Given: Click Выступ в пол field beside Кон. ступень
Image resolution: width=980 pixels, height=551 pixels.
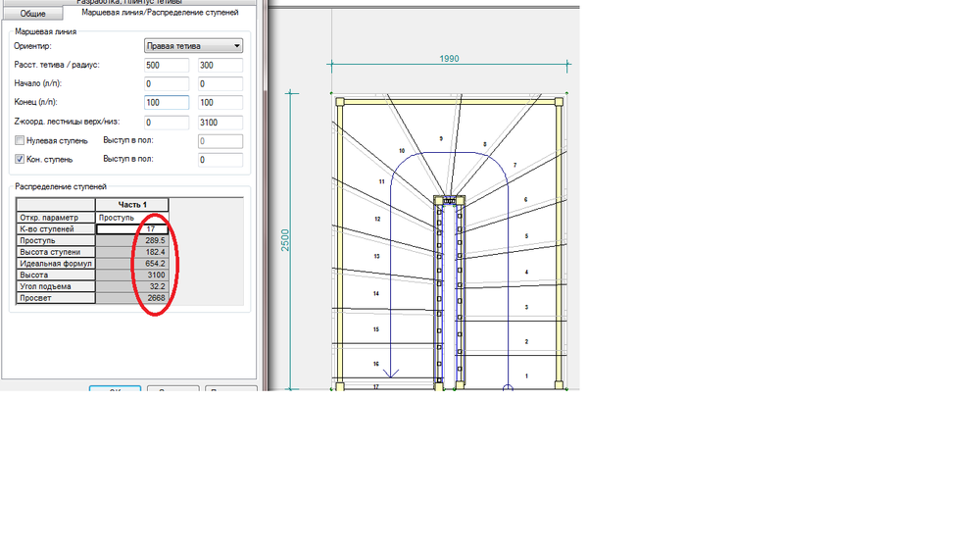Looking at the screenshot, I should (x=220, y=160).
